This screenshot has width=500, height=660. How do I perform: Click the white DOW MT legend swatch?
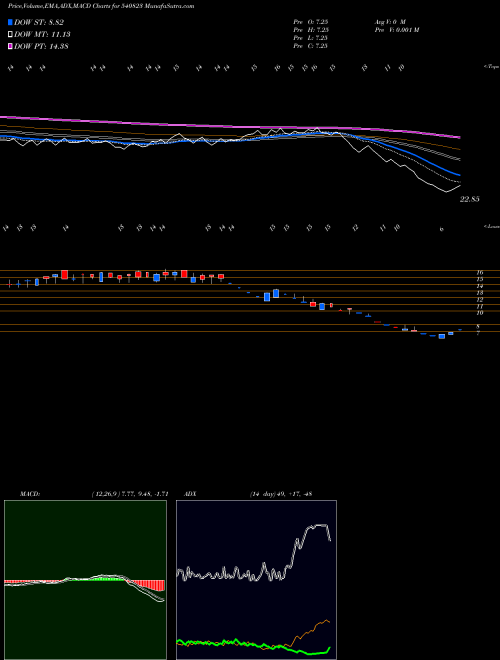pos(11,35)
